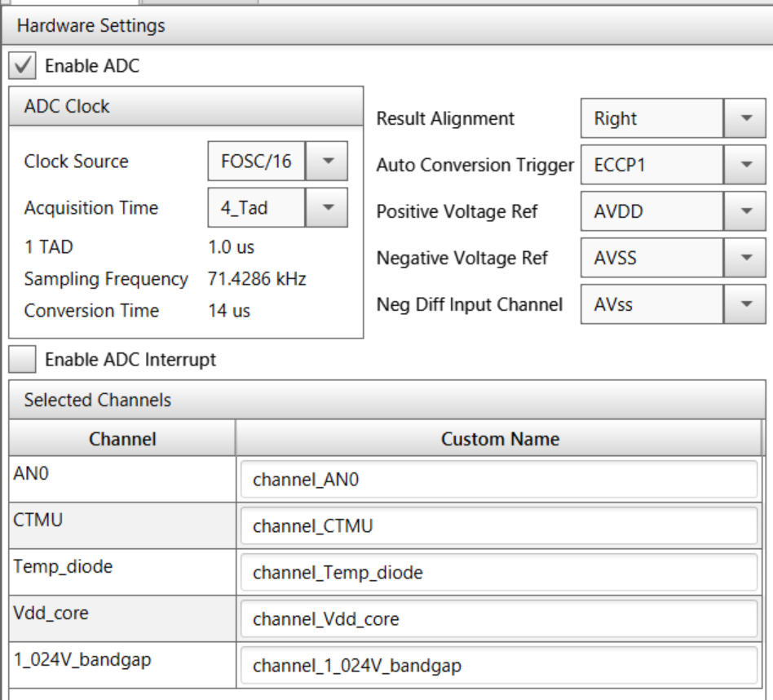Image resolution: width=773 pixels, height=700 pixels.
Task: Click the Selected Channels panel header
Action: pos(98,400)
